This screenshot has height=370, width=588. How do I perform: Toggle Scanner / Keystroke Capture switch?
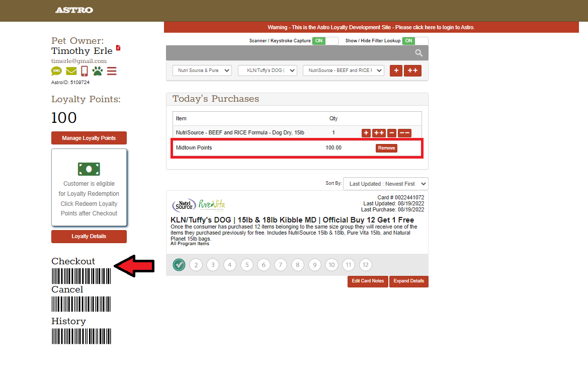click(x=325, y=41)
